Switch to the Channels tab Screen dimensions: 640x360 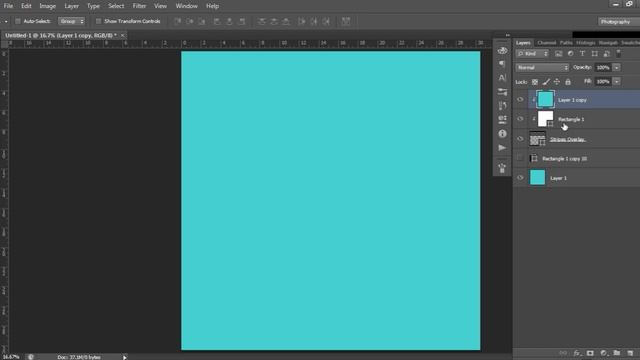pyautogui.click(x=547, y=43)
